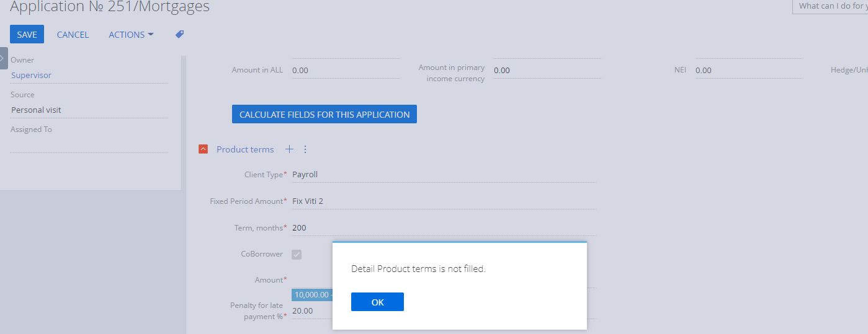Click the Term, months field
Screen dimensions: 868x334
(x=444, y=228)
